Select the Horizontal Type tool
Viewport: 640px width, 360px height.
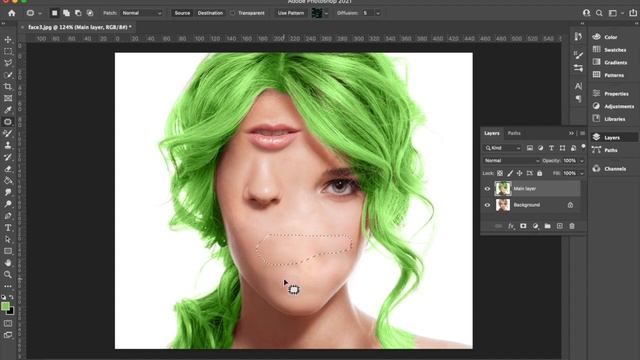click(8, 228)
